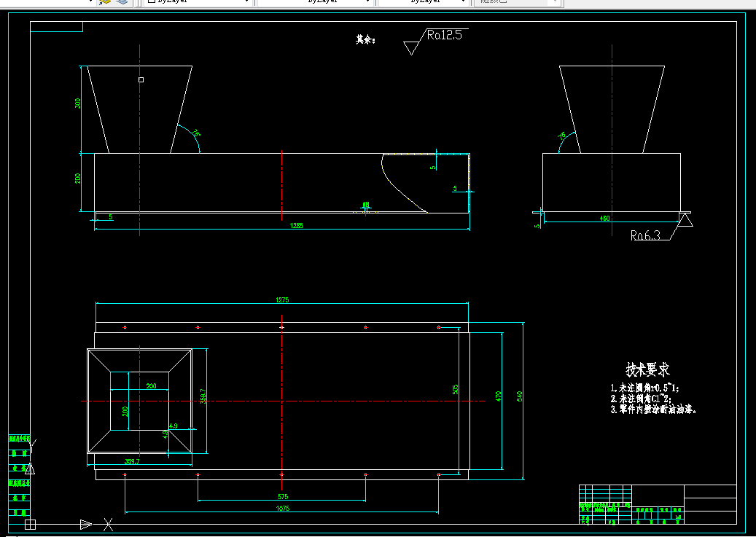Select the vertical 359.7 dimension beside hopper

(x=203, y=396)
